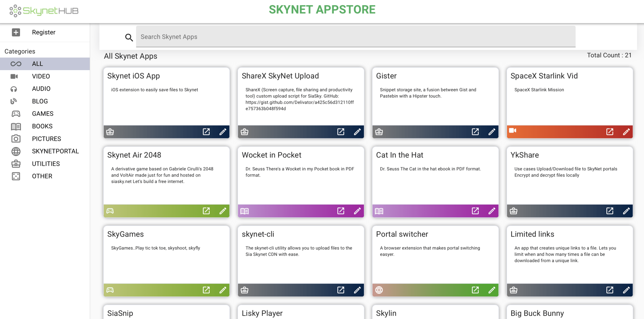
Task: Click the UTILITIES briefcase icon
Action: pos(16,164)
